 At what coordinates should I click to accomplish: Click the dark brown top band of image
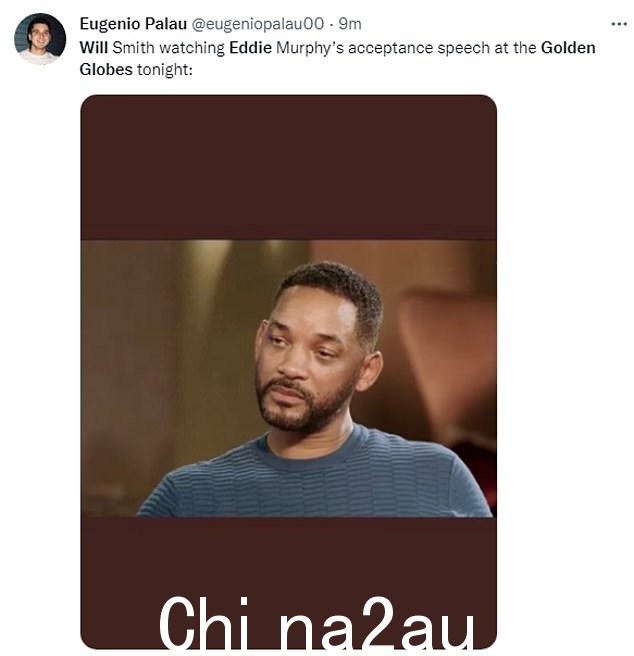click(x=288, y=167)
